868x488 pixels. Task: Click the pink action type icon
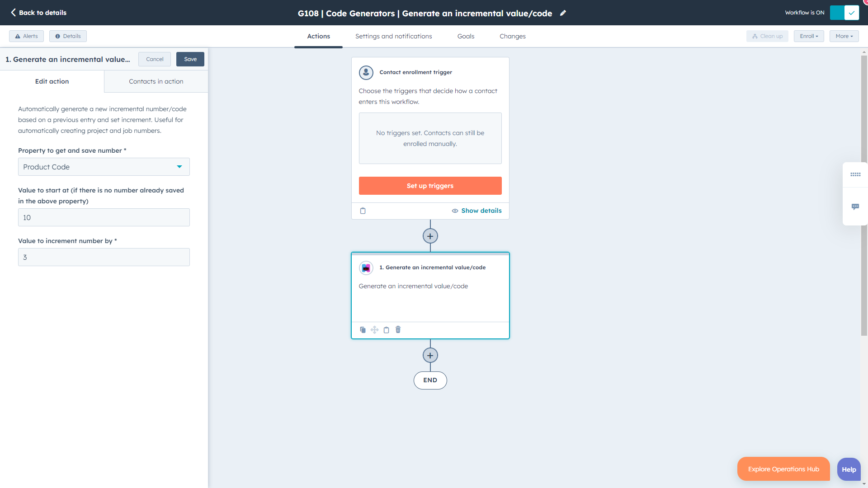click(x=366, y=267)
